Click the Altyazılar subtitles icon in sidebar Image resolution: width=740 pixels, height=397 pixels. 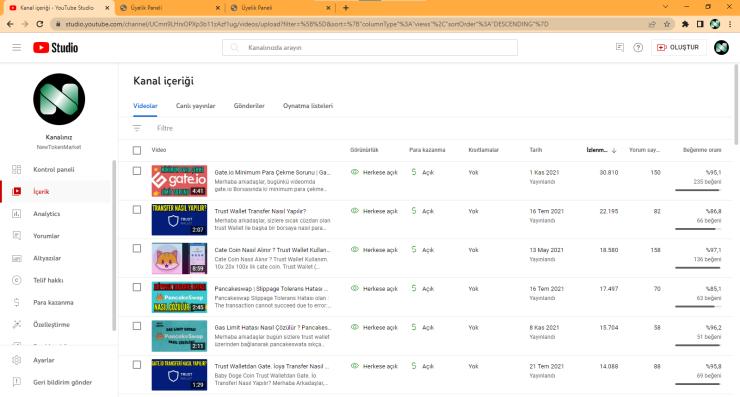point(17,258)
